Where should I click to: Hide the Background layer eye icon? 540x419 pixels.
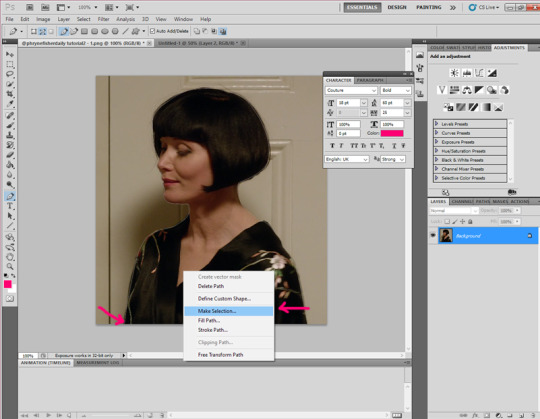tap(433, 235)
